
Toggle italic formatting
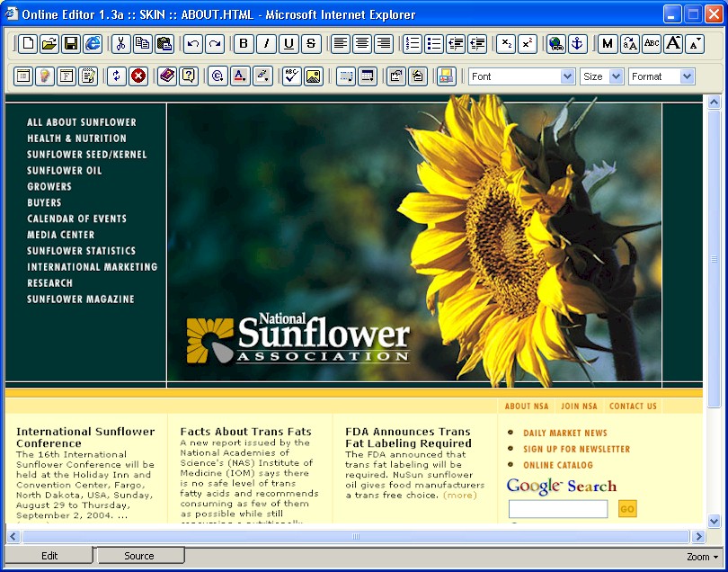click(266, 44)
